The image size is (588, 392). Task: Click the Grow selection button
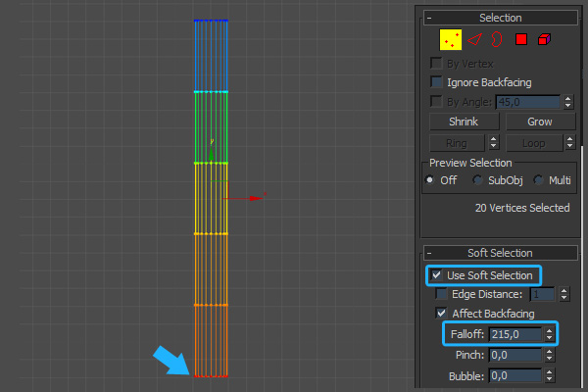[x=539, y=122]
